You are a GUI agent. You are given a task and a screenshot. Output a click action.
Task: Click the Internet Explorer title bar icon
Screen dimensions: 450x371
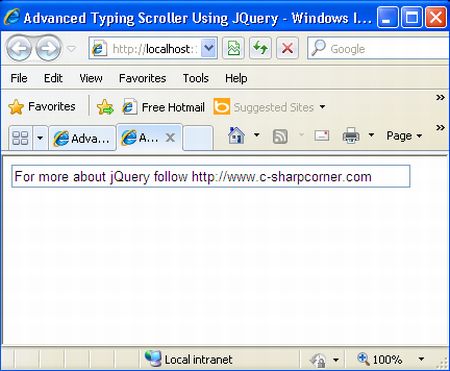point(12,17)
